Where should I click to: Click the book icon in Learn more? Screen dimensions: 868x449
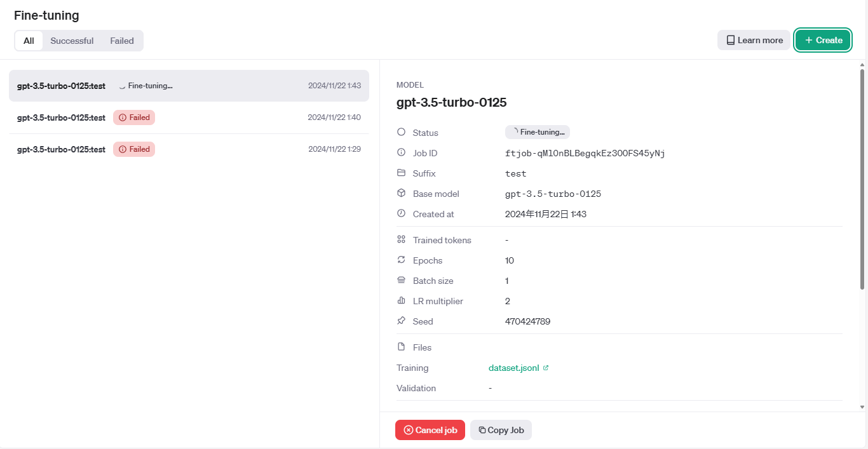click(x=731, y=40)
